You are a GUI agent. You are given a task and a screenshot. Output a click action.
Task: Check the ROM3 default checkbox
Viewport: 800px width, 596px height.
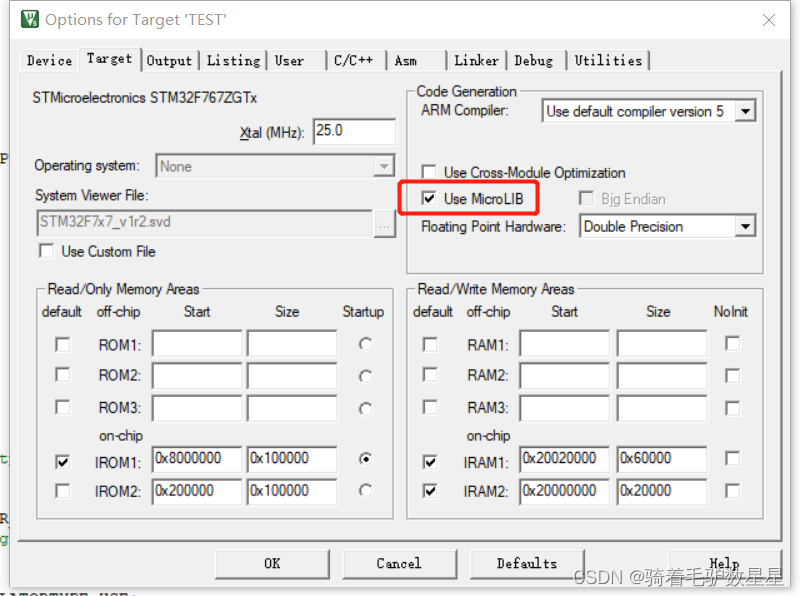tap(63, 407)
